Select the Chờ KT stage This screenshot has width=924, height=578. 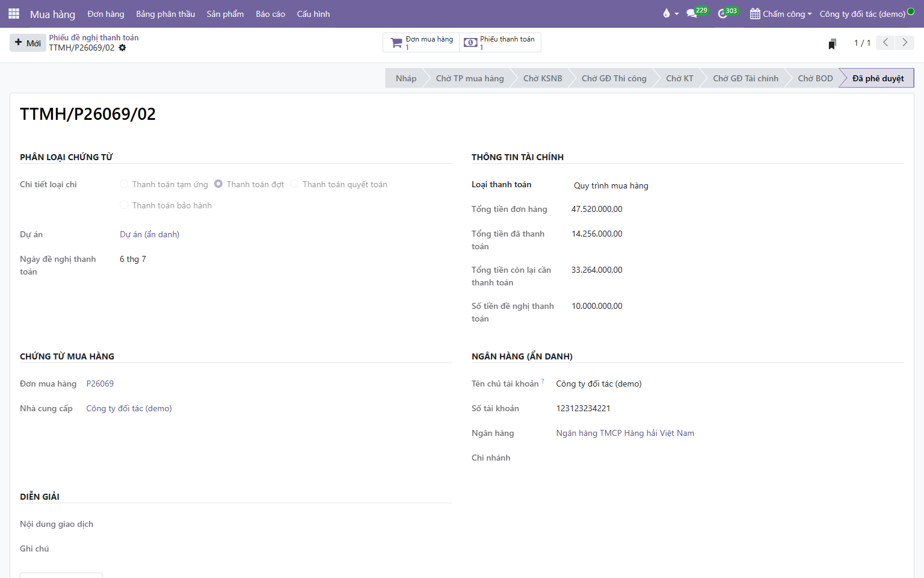pyautogui.click(x=679, y=78)
